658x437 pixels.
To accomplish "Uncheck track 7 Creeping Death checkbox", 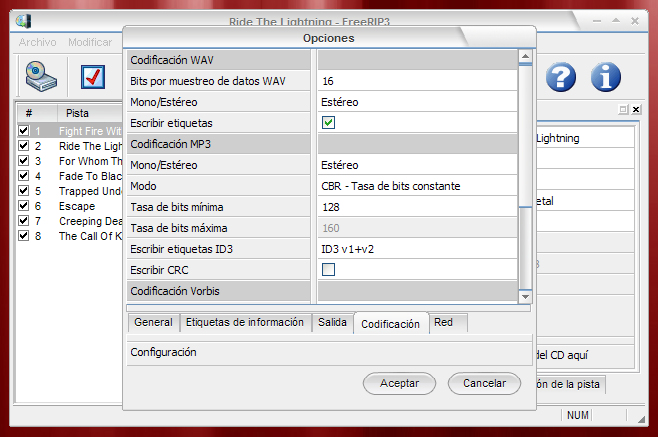I will click(24, 221).
